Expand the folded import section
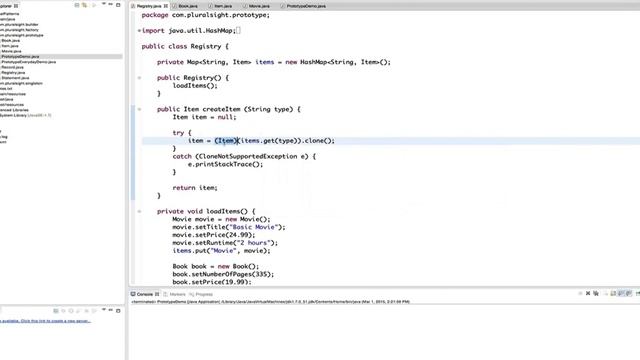This screenshot has width=640, height=360. point(139,31)
